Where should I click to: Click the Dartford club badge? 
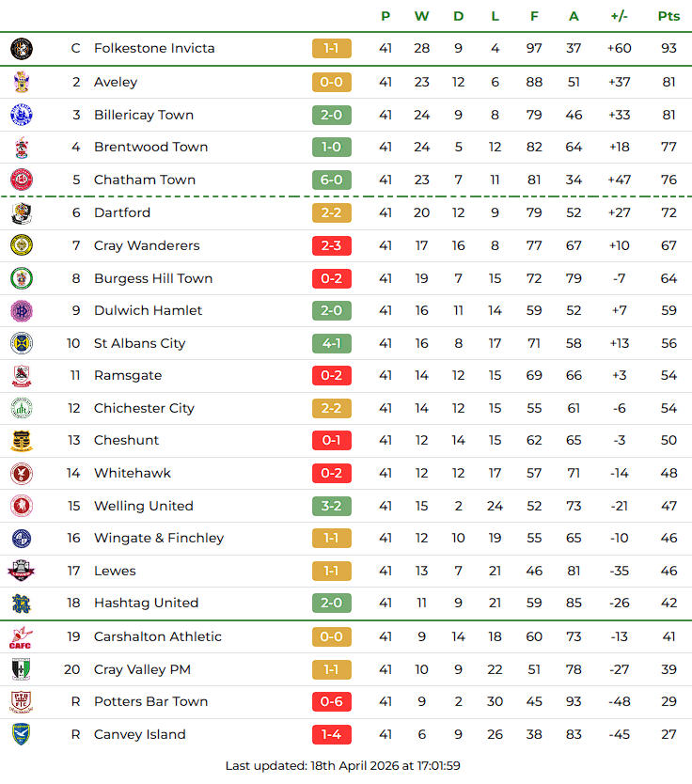coord(22,212)
